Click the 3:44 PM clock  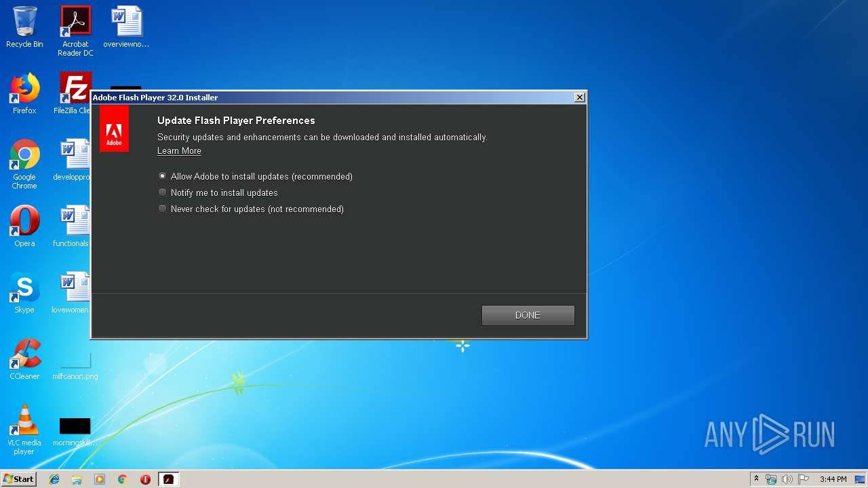coord(833,479)
